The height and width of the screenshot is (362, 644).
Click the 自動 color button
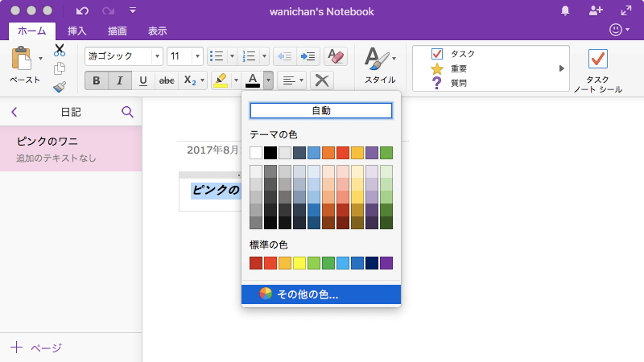[321, 110]
